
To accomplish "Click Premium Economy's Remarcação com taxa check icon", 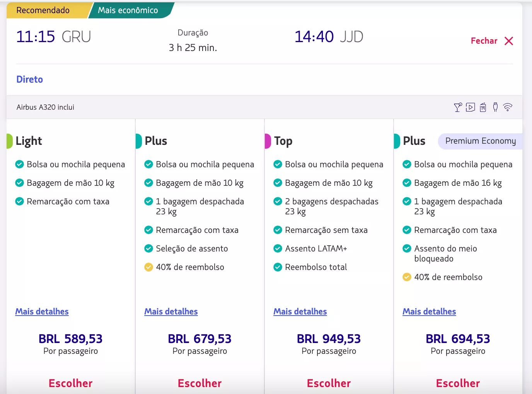I will tap(407, 230).
